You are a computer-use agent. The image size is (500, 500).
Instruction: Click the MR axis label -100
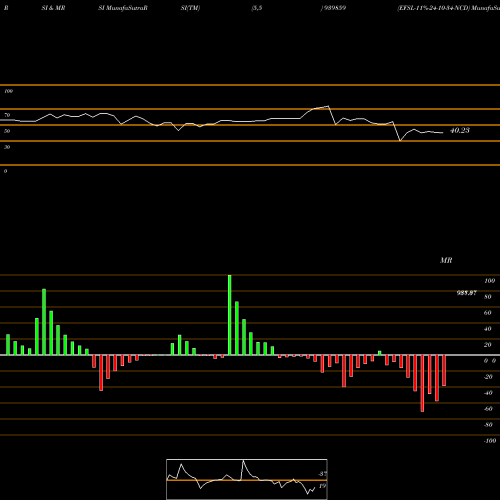490,441
